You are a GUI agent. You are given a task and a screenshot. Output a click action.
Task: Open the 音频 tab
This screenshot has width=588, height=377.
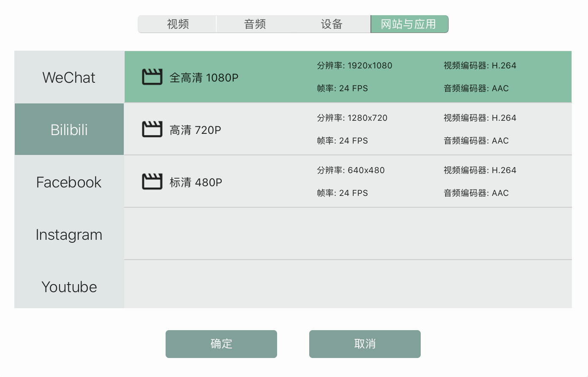coord(255,24)
